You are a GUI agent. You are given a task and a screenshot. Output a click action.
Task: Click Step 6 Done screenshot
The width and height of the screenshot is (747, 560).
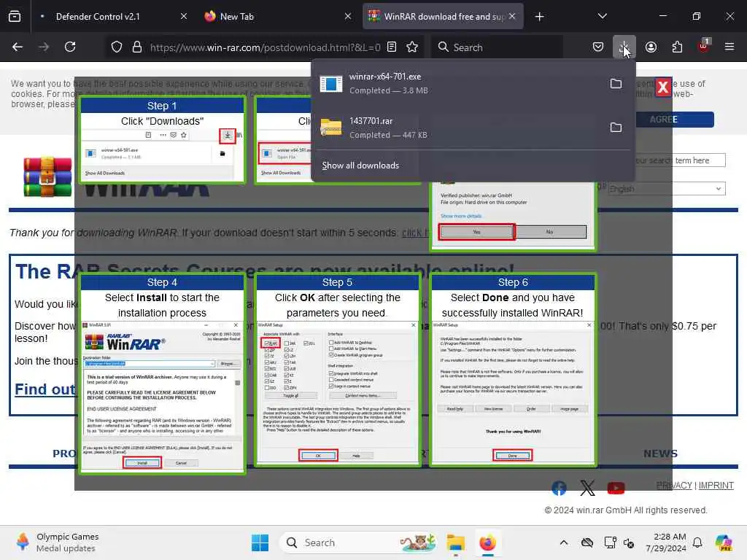coord(513,392)
